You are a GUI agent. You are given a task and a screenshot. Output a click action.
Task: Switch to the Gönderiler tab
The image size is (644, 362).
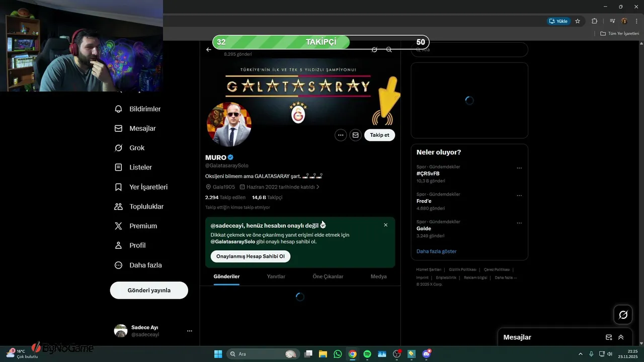226,277
